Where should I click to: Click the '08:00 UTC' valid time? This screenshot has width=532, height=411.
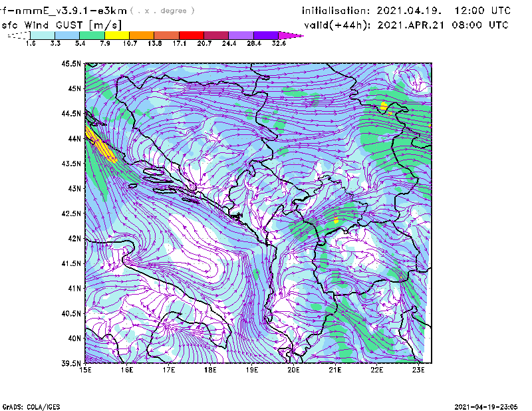pyautogui.click(x=480, y=25)
